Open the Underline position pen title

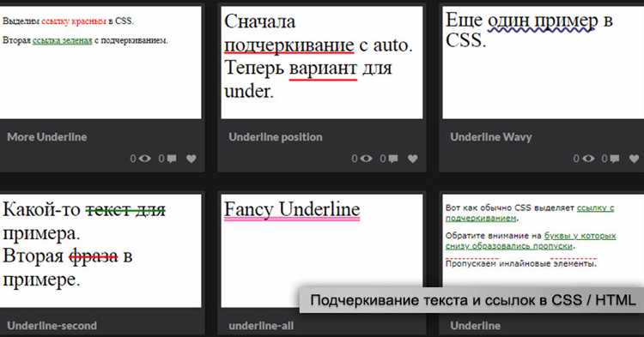point(275,137)
